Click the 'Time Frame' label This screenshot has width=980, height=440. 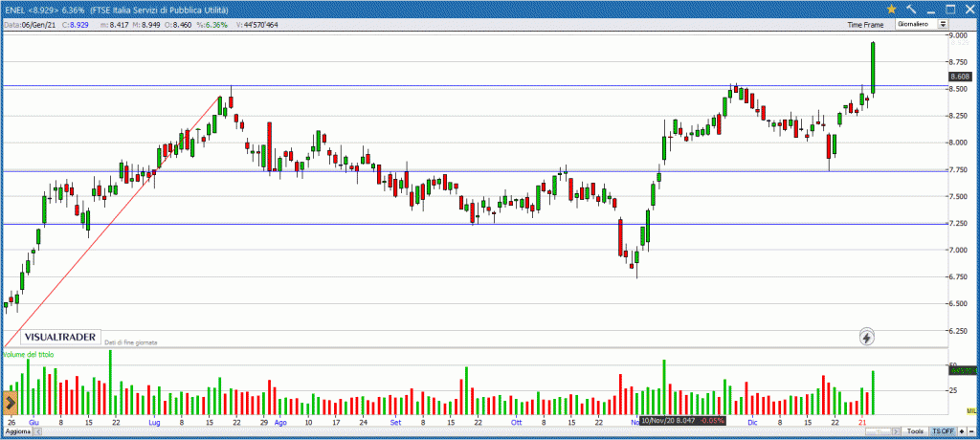tap(865, 25)
